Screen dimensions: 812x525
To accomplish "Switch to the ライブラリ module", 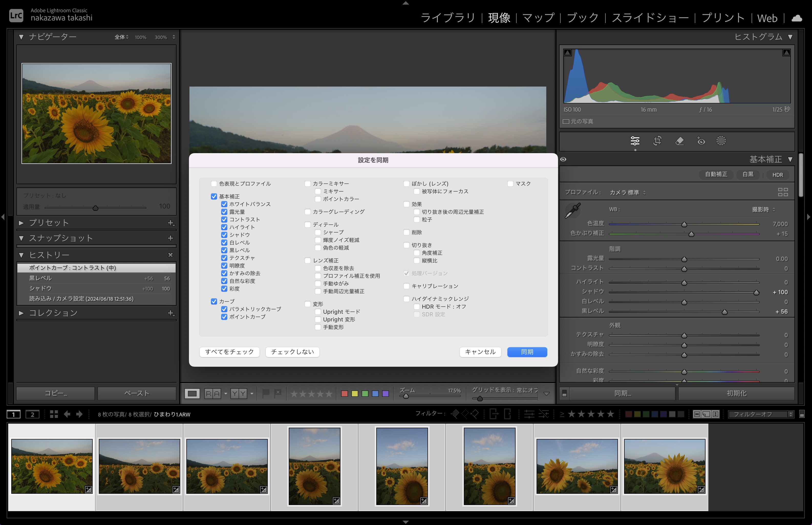I will [x=448, y=18].
